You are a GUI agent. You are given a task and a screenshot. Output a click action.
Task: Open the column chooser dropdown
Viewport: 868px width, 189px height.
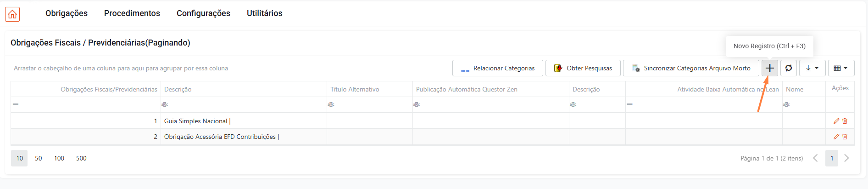(x=841, y=68)
